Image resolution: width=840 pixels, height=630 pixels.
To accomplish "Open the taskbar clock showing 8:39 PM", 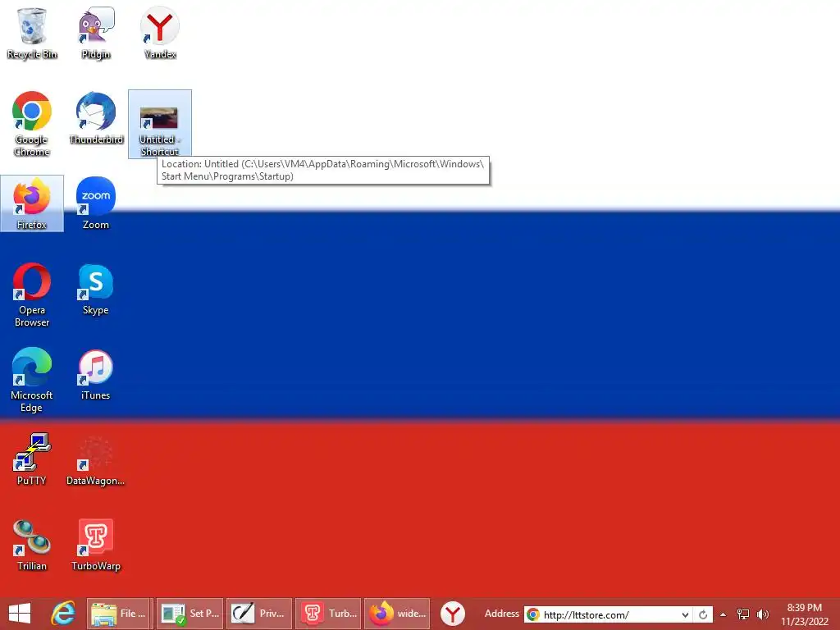I will (x=805, y=614).
